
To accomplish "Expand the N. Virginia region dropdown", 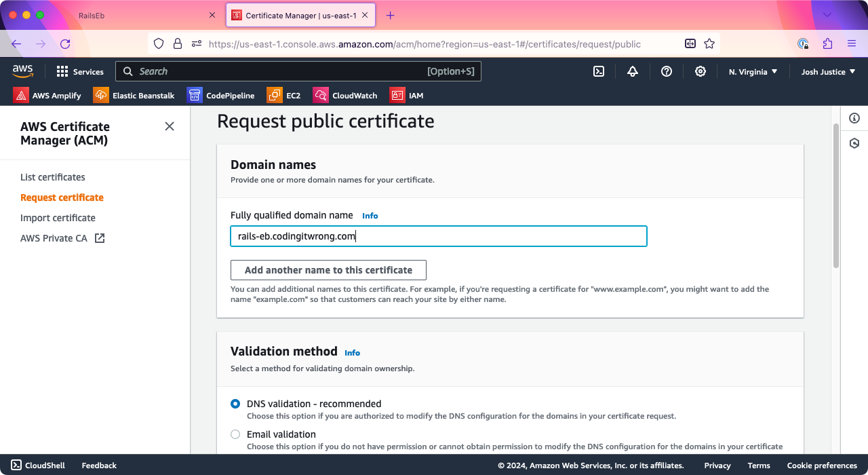I will point(753,71).
